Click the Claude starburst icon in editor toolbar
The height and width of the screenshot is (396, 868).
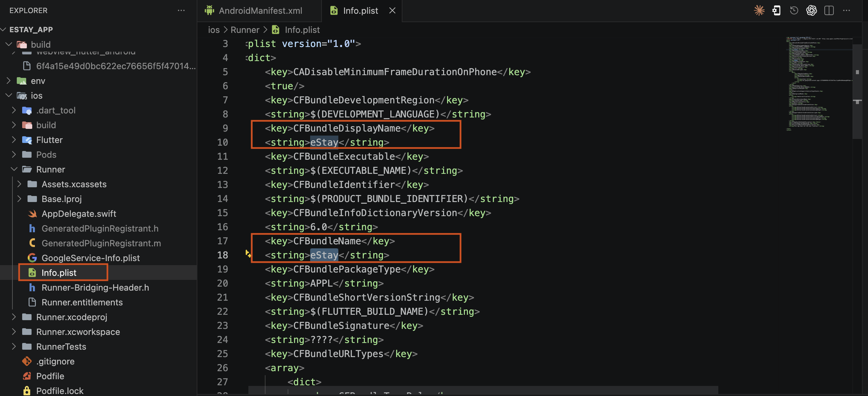(759, 10)
